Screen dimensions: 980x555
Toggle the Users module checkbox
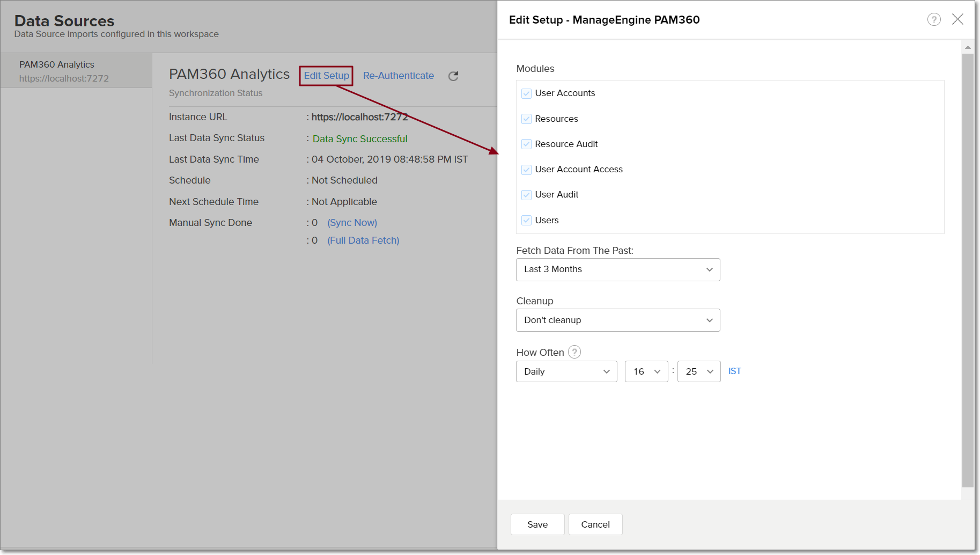[x=526, y=221]
